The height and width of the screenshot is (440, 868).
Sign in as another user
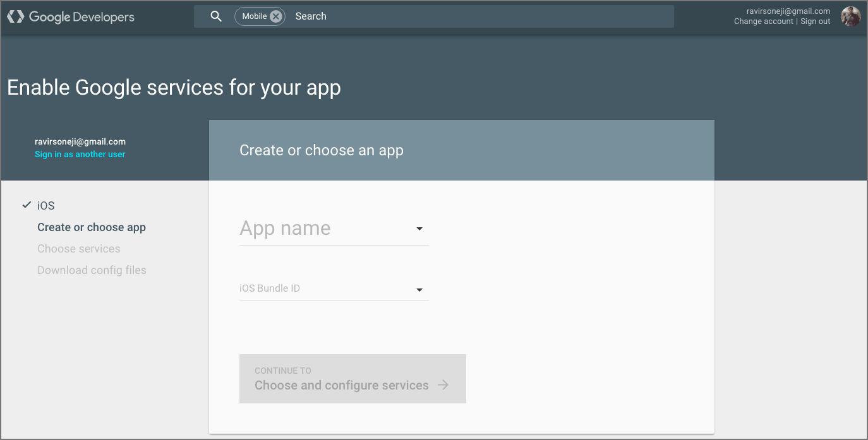[x=80, y=153]
